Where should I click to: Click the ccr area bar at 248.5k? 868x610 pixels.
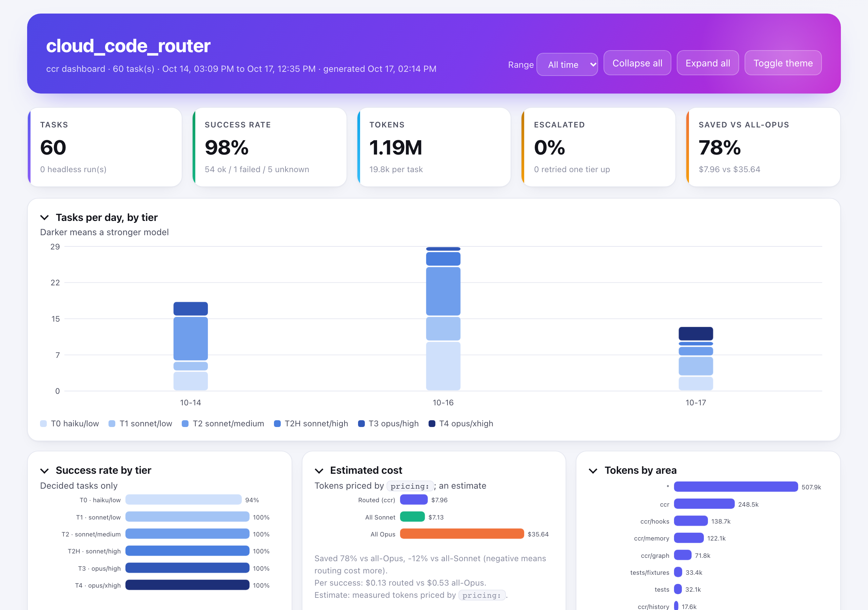704,504
